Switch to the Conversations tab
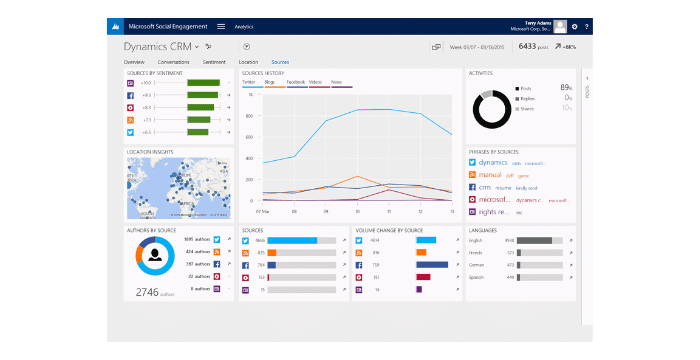 [x=174, y=62]
